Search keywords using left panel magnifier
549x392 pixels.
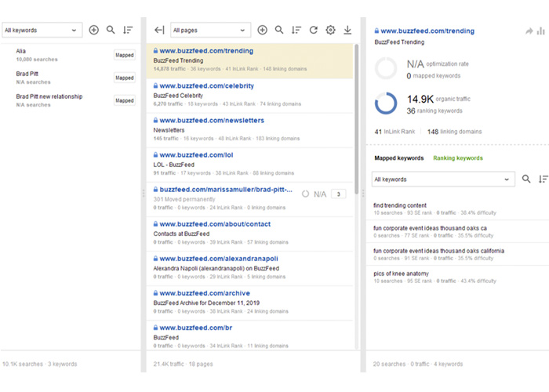coord(111,30)
